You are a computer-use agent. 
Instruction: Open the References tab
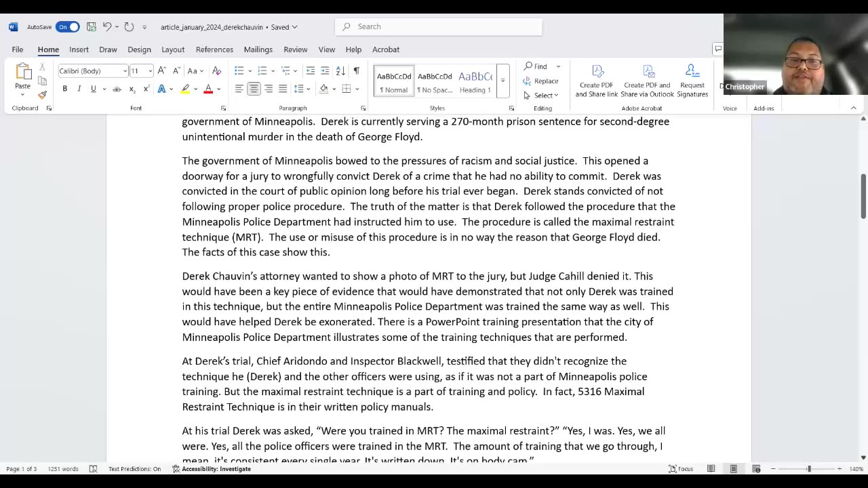click(214, 49)
